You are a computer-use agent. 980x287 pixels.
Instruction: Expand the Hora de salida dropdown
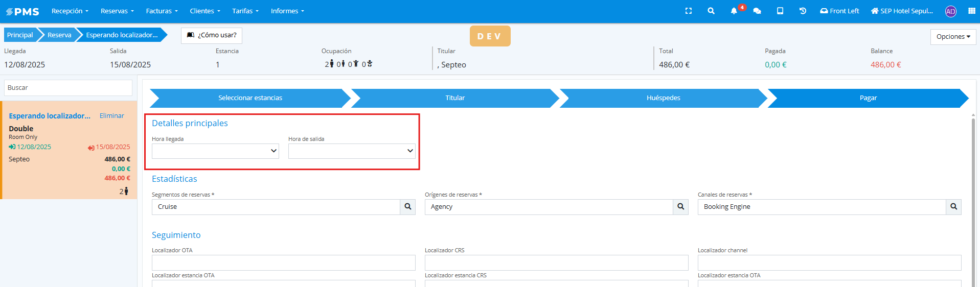click(x=352, y=151)
